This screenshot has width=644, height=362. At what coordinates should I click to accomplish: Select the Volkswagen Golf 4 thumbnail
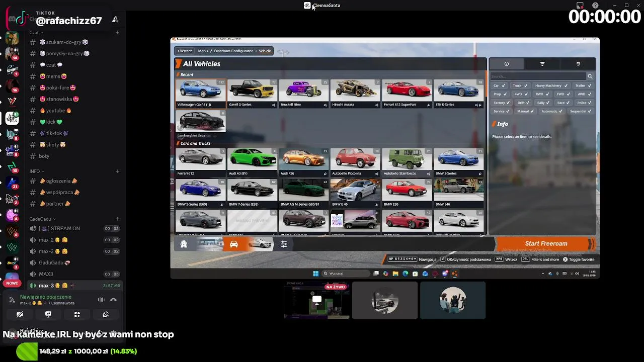(x=201, y=94)
